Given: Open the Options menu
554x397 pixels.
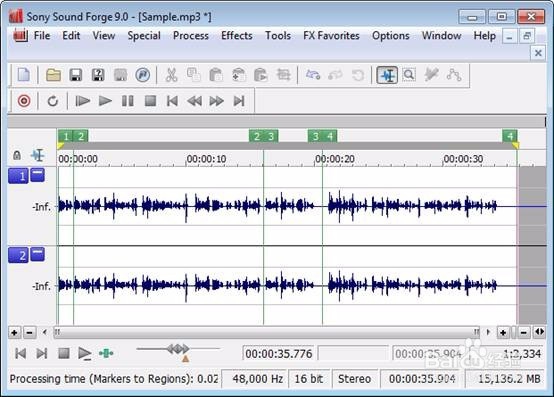Looking at the screenshot, I should 391,36.
